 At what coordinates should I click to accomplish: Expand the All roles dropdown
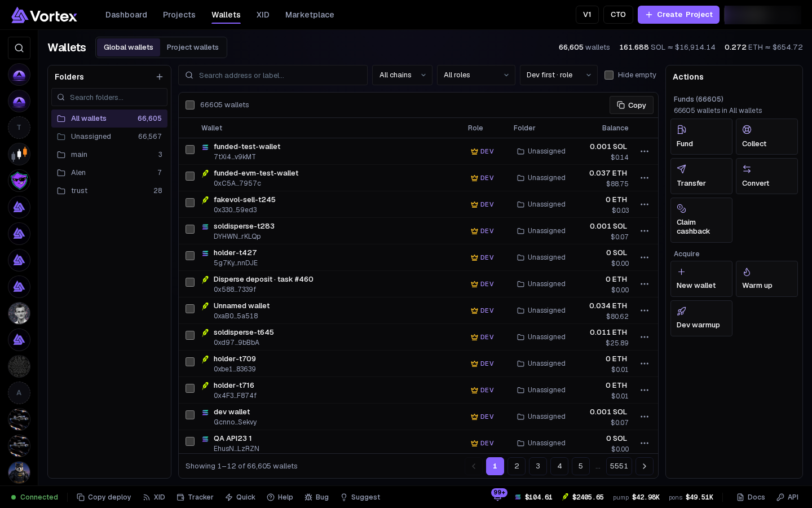(x=476, y=75)
